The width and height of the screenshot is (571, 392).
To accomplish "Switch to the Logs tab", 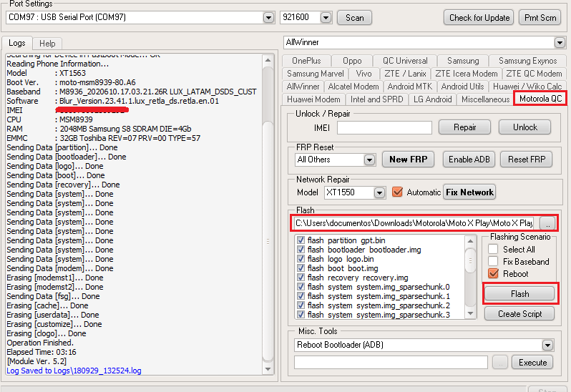I will click(16, 43).
